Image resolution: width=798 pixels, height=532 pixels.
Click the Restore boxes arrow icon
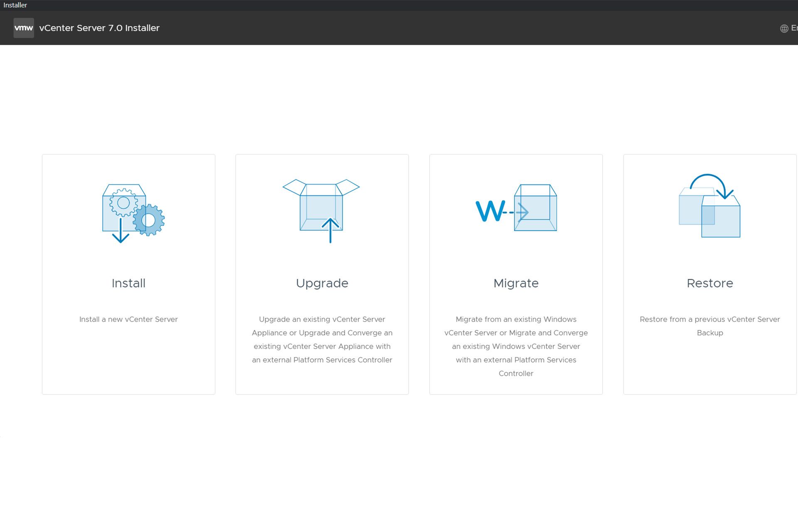click(x=709, y=206)
